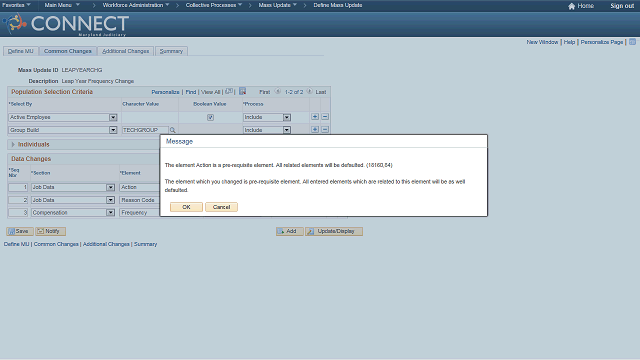Click the download to spreadsheet icon
The width and height of the screenshot is (640, 360).
pos(242,91)
